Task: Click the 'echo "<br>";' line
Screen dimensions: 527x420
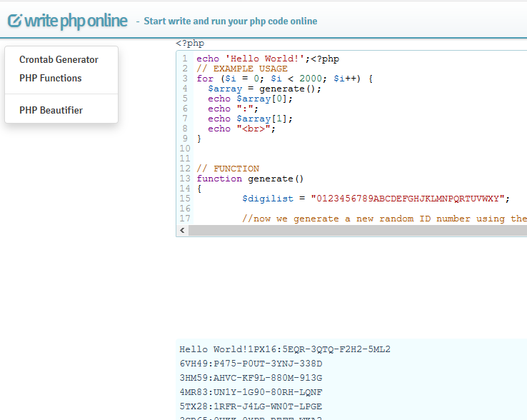Action: point(241,129)
